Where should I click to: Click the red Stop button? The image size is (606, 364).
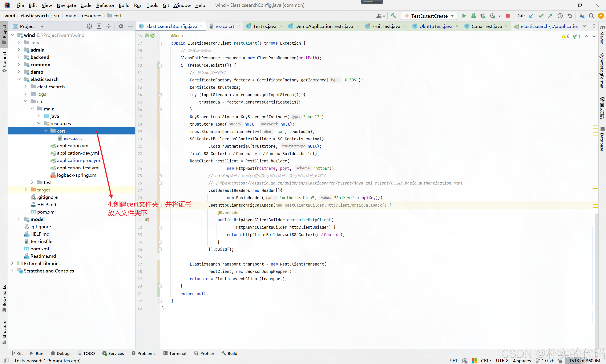coord(508,16)
